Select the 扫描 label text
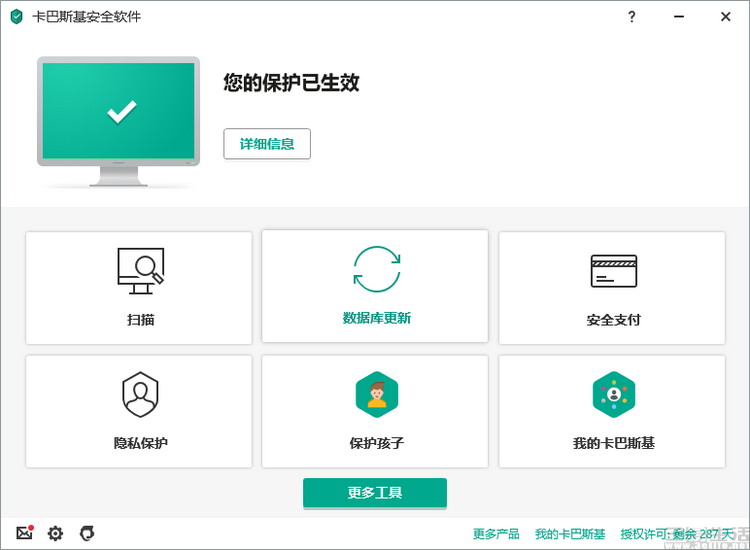750x550 pixels. tap(141, 319)
